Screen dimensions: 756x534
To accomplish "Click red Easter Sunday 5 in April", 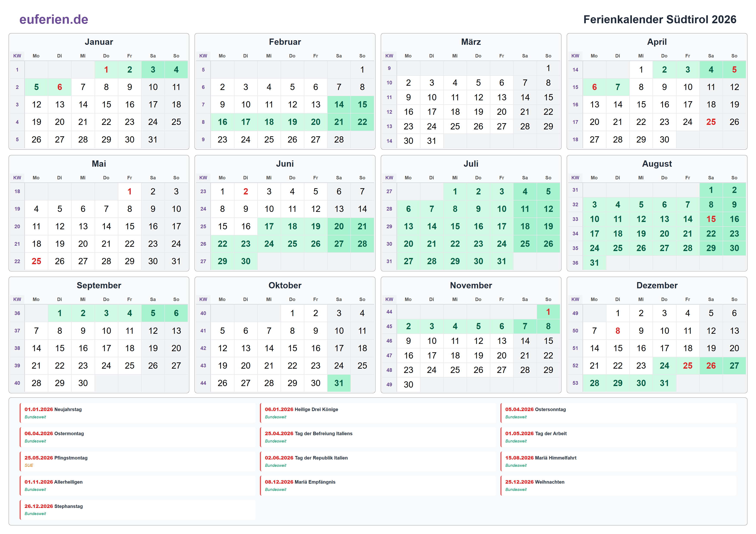I will coord(734,69).
